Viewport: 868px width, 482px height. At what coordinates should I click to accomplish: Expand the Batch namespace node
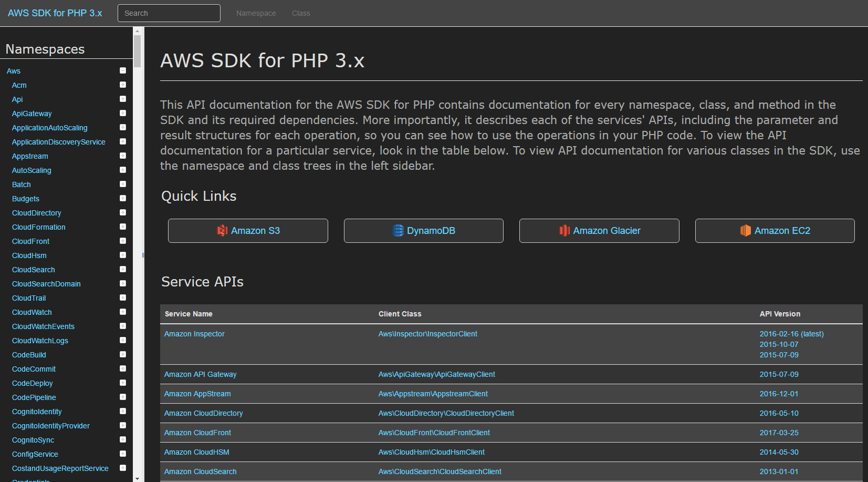[123, 184]
